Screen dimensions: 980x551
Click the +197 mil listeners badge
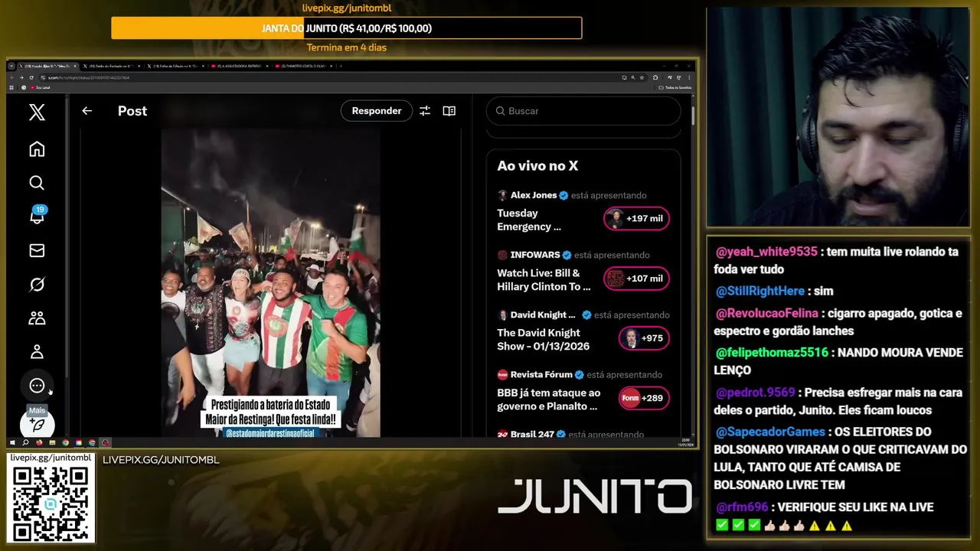point(636,219)
